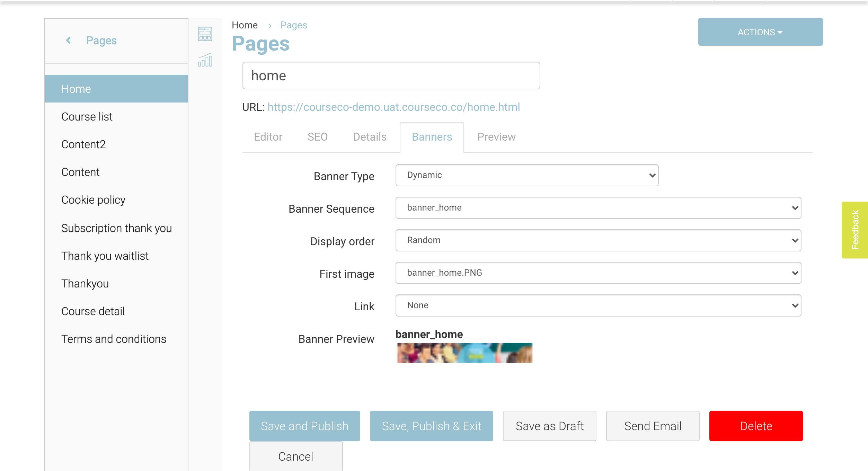Click the pages layout icon in side strip
Screen dimensions: 868x471
click(x=205, y=34)
